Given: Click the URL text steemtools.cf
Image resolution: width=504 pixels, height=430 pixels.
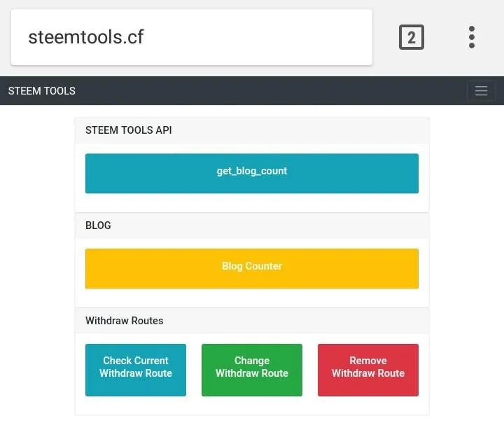Looking at the screenshot, I should coord(86,37).
